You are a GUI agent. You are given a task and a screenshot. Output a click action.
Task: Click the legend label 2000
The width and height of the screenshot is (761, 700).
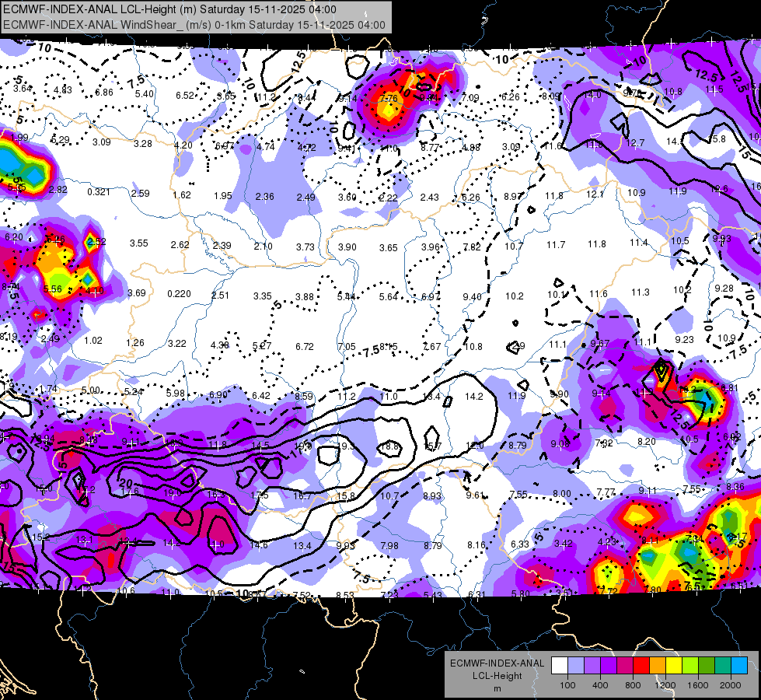(x=731, y=685)
